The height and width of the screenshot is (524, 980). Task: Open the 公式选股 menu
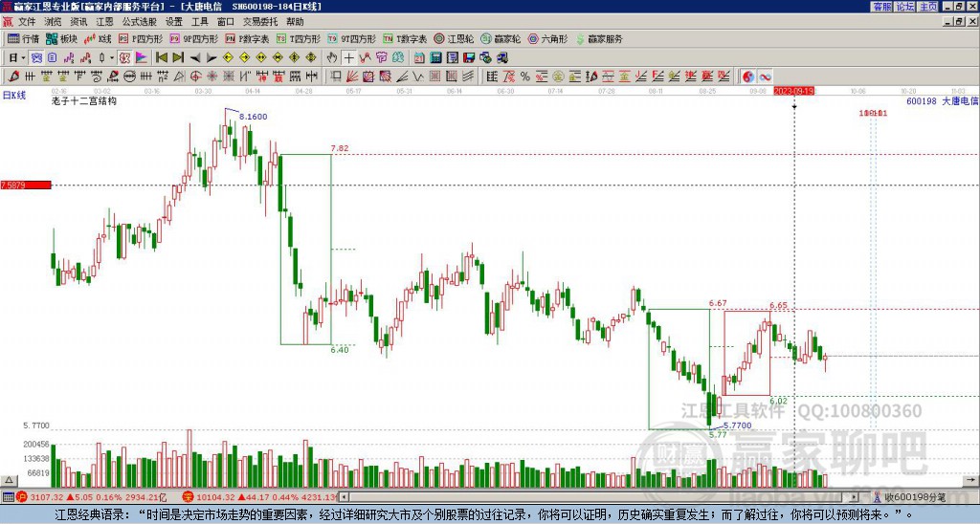coord(139,22)
